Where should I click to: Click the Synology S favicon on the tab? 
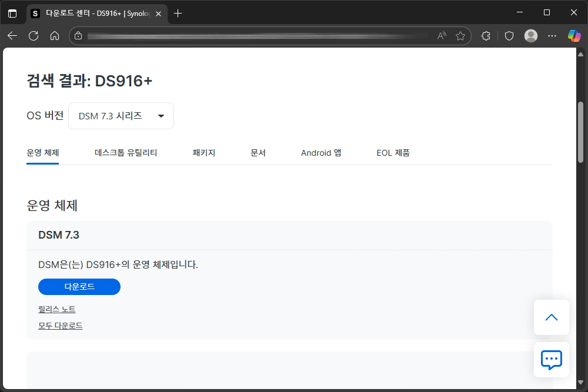pos(35,14)
